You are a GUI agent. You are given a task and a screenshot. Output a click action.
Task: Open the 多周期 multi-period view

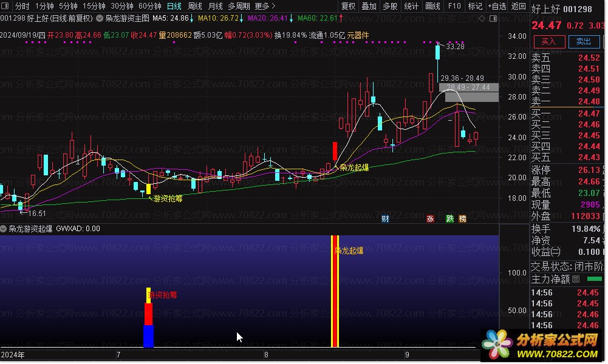tap(239, 6)
